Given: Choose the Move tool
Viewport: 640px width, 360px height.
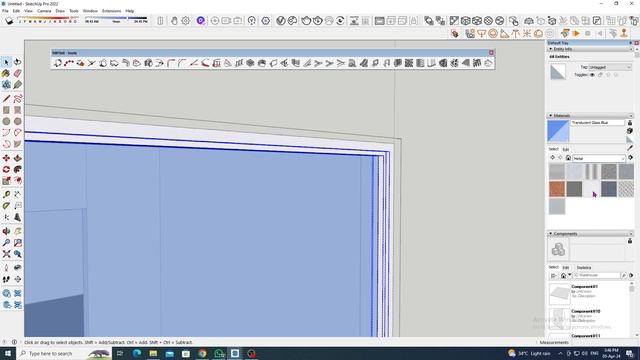Looking at the screenshot, I should coord(6,158).
